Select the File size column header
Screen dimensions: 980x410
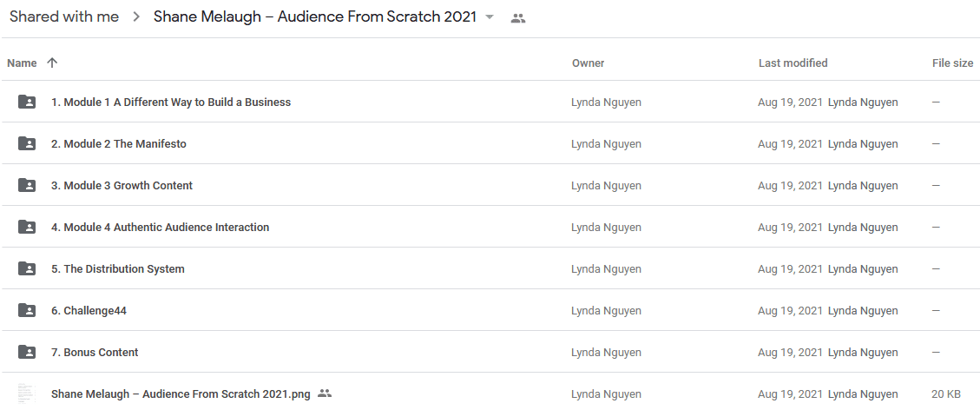tap(952, 63)
